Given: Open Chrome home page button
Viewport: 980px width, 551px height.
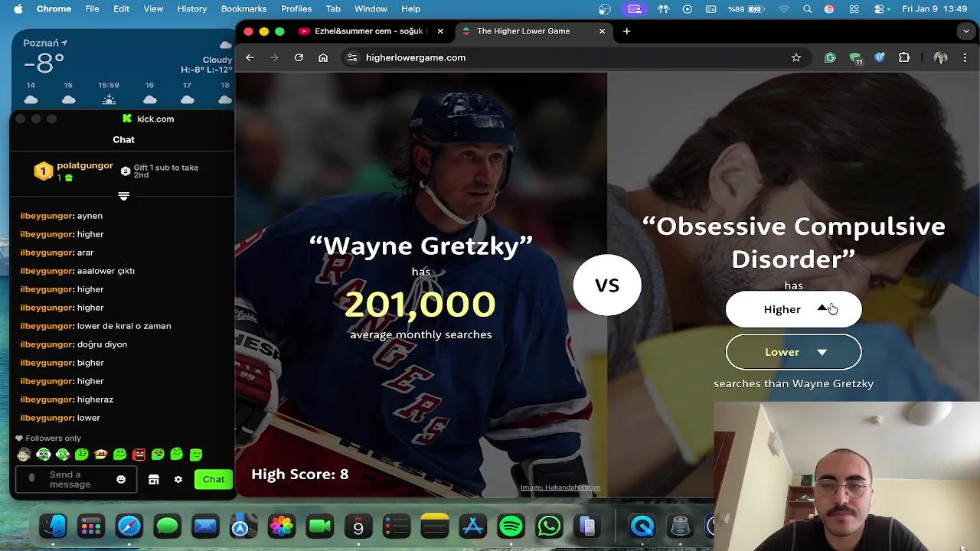Looking at the screenshot, I should point(323,57).
